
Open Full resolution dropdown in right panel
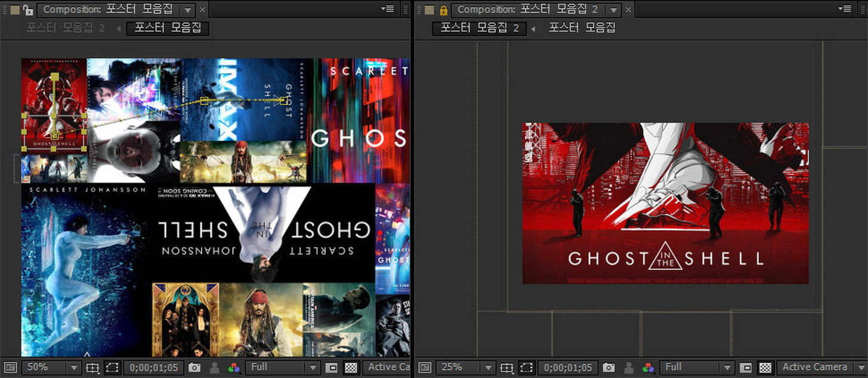pos(697,367)
